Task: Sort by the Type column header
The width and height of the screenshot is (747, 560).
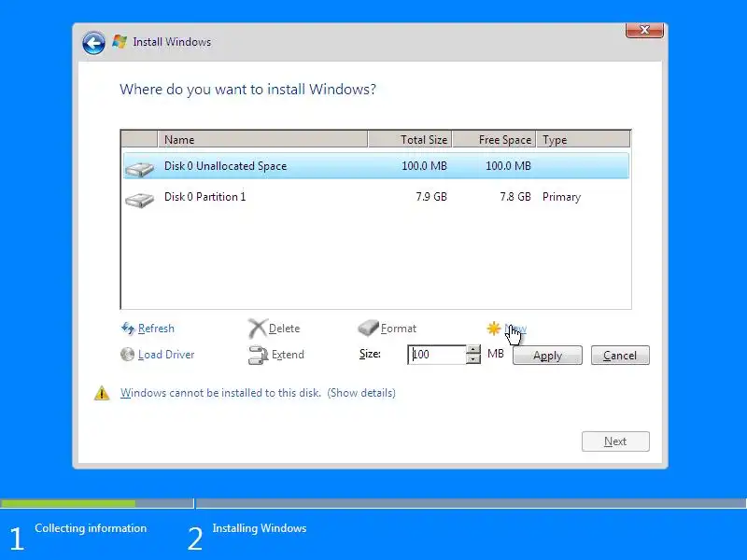Action: (583, 139)
